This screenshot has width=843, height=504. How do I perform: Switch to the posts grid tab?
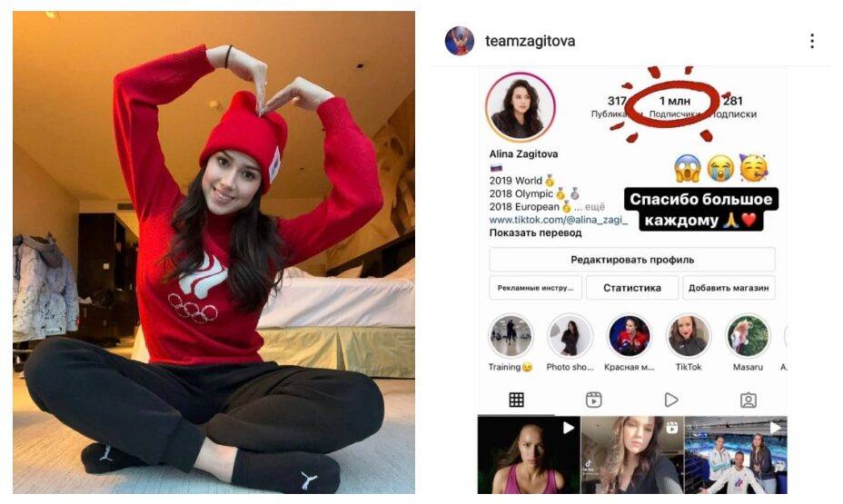(516, 400)
